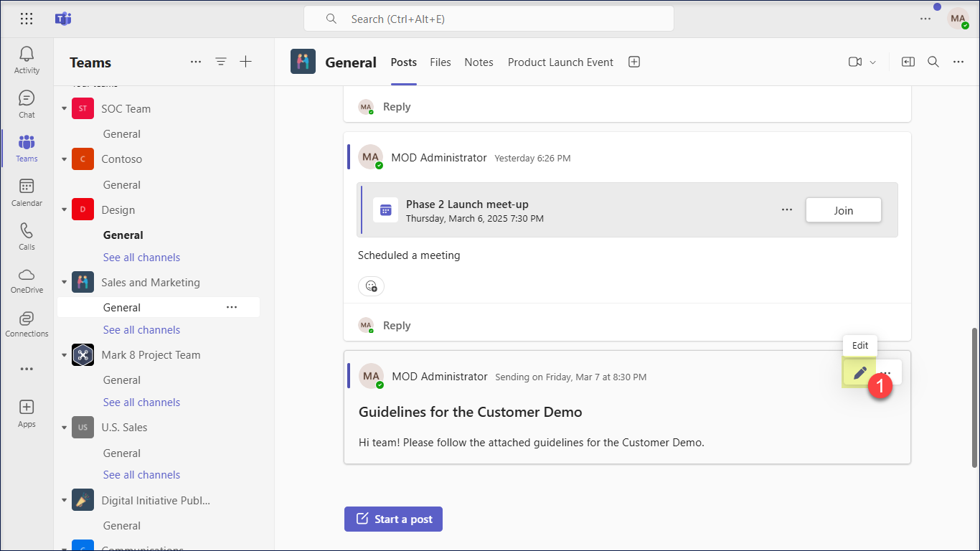The height and width of the screenshot is (551, 980).
Task: Join the Phase 2 Launch meet-up
Action: click(843, 210)
